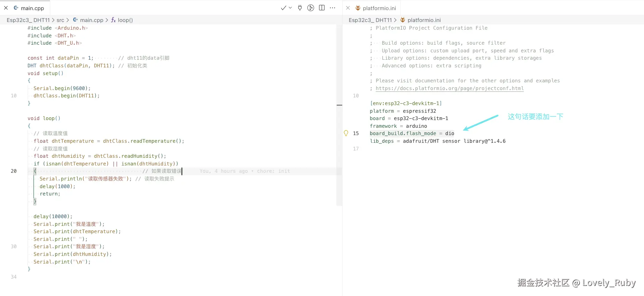Click the main.cpp vertical scrollbar
Image resolution: width=644 pixels, height=296 pixels.
click(339, 115)
